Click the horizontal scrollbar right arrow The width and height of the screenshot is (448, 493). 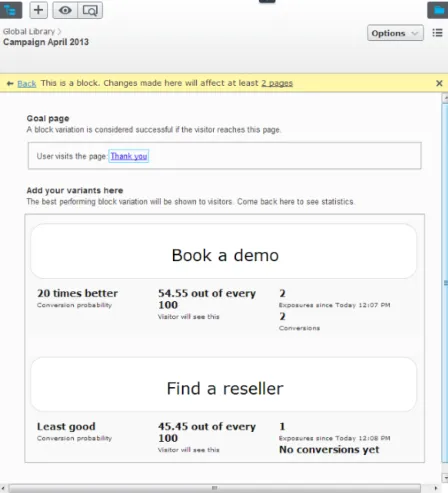point(435,488)
